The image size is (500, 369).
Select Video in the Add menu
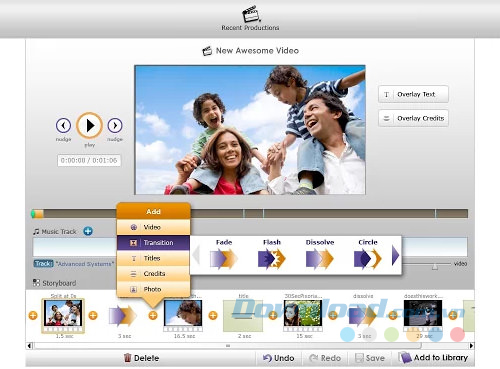tap(153, 227)
